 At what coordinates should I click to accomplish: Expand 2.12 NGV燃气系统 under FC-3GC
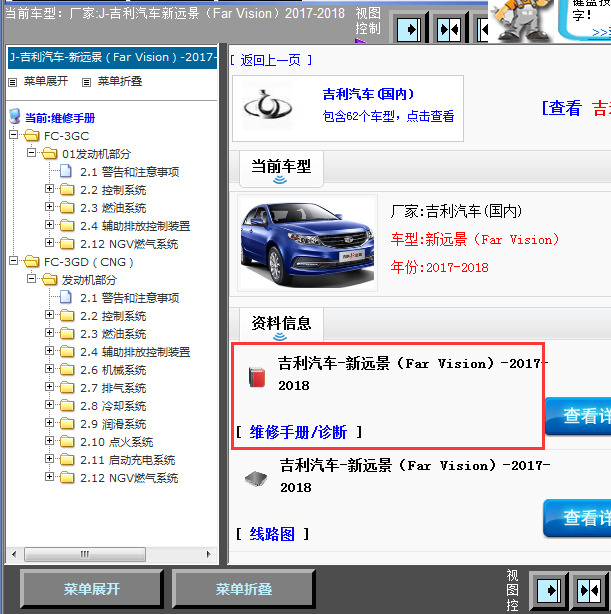[49, 243]
